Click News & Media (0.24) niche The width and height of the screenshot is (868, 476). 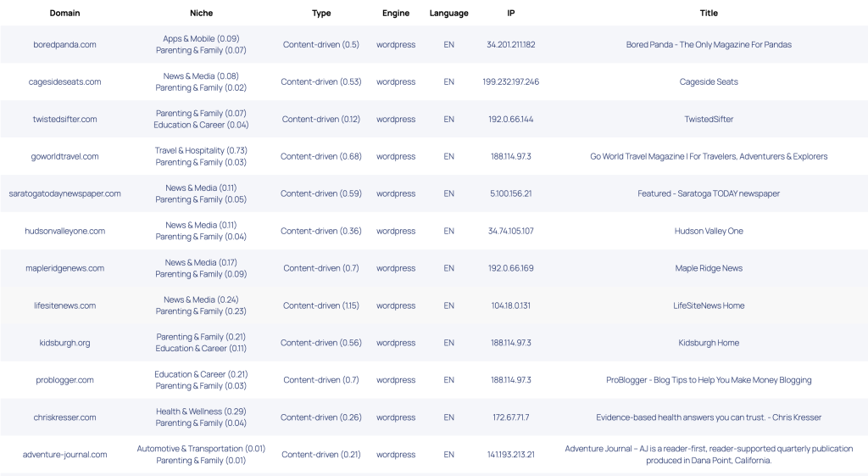(201, 300)
